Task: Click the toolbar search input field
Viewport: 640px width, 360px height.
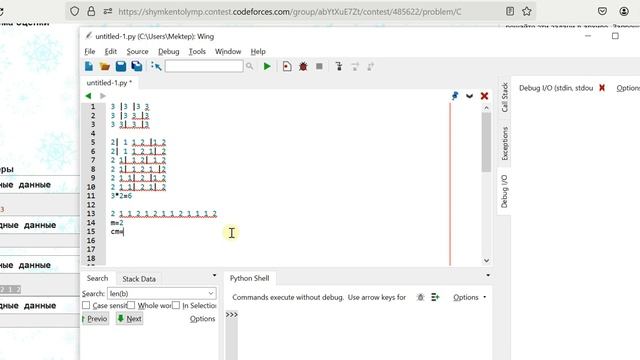Action: point(204,66)
